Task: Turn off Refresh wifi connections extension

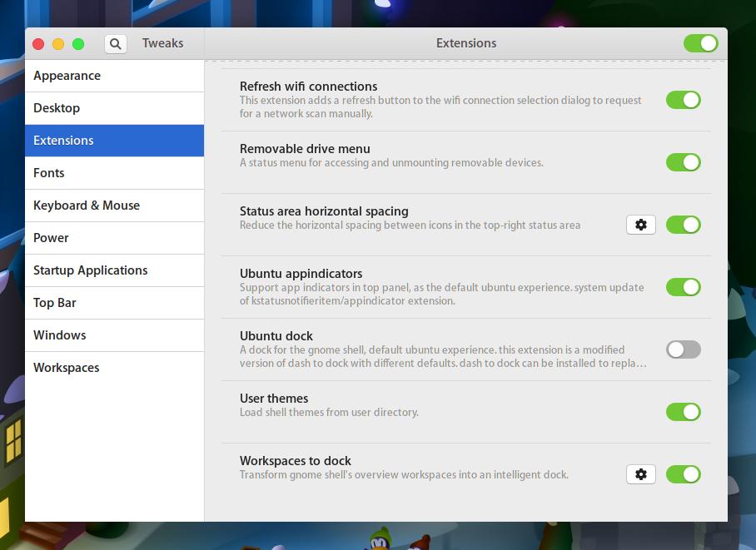Action: pos(684,100)
